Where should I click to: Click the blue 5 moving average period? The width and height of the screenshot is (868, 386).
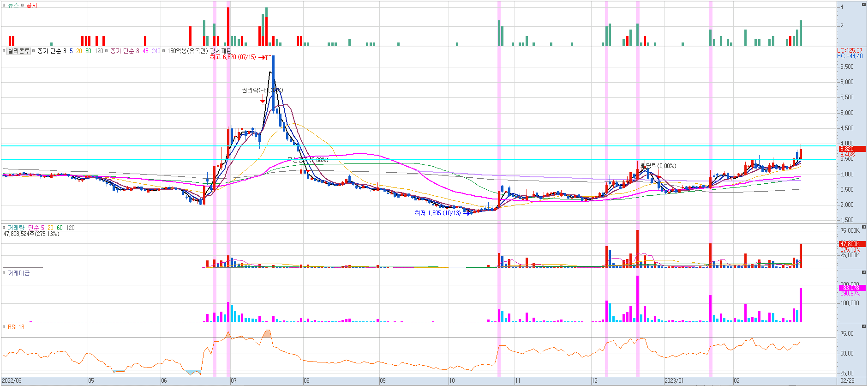(x=71, y=51)
